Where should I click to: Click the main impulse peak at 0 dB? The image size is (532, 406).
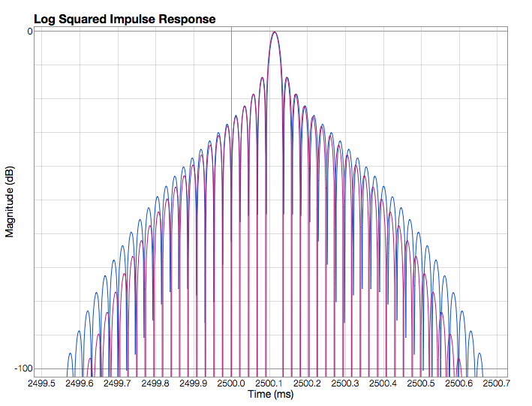pos(275,32)
